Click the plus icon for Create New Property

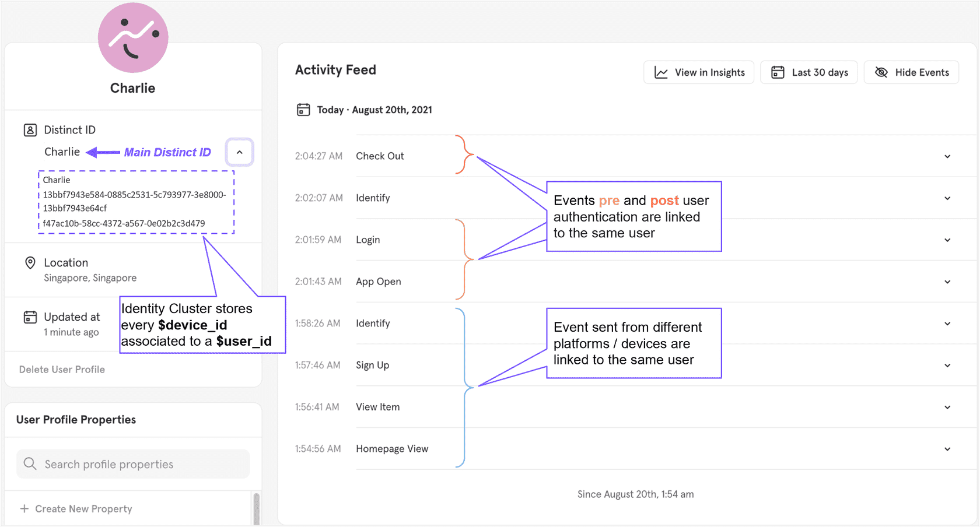click(24, 509)
